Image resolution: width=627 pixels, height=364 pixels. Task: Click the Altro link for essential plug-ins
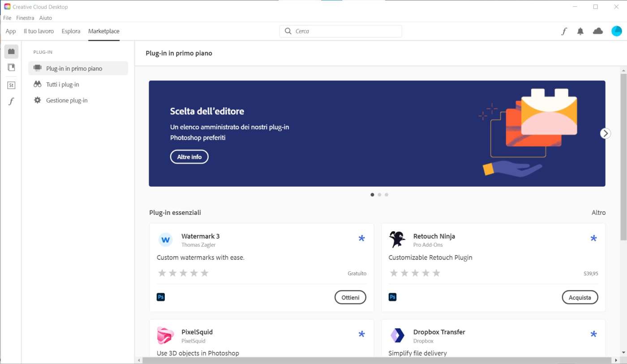[598, 213]
